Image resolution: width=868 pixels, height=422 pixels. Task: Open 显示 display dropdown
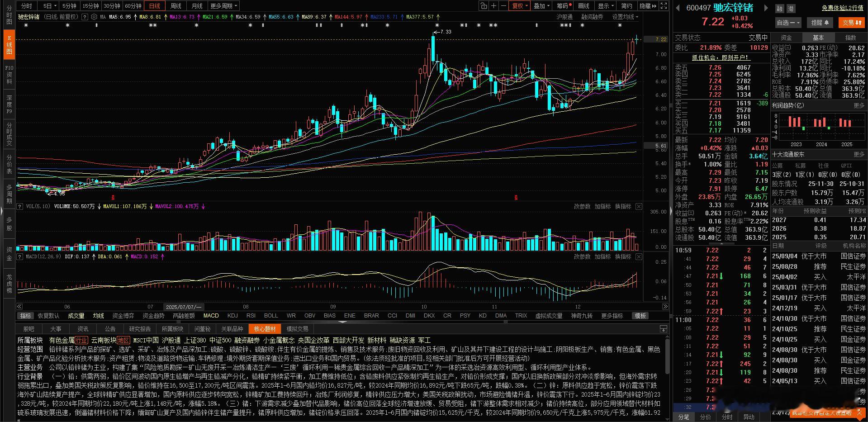[605, 6]
